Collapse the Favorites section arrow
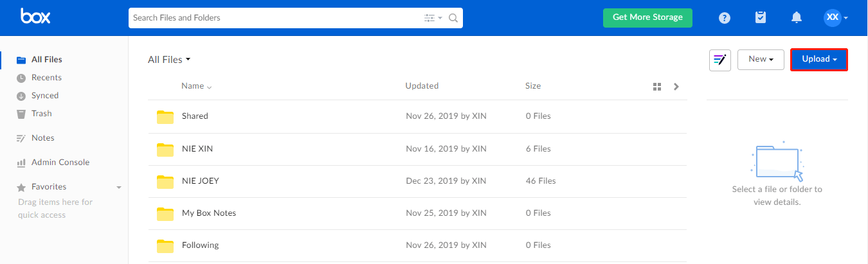The width and height of the screenshot is (868, 264). [118, 188]
